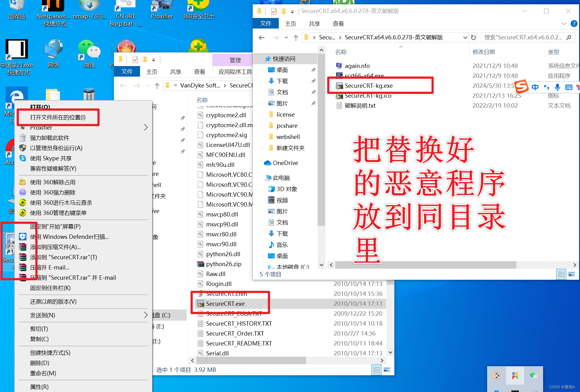580x392 pixels.
Task: Select 此电脑 in front navigation pane
Action: [x=281, y=178]
